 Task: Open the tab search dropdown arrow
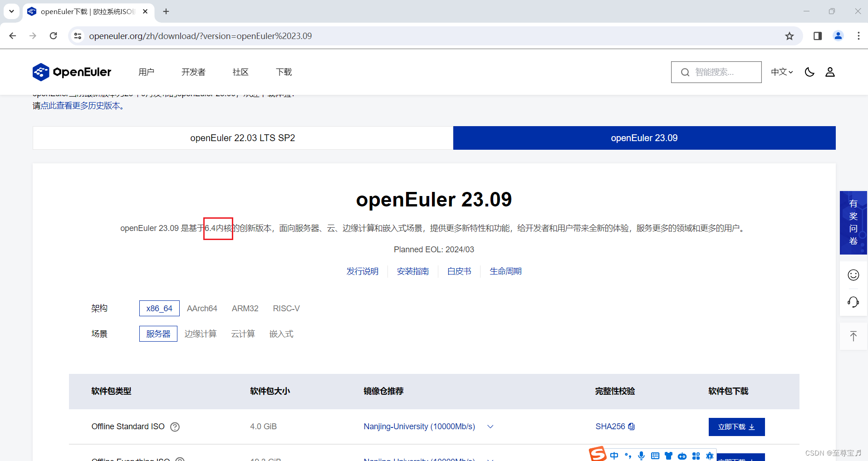click(11, 11)
